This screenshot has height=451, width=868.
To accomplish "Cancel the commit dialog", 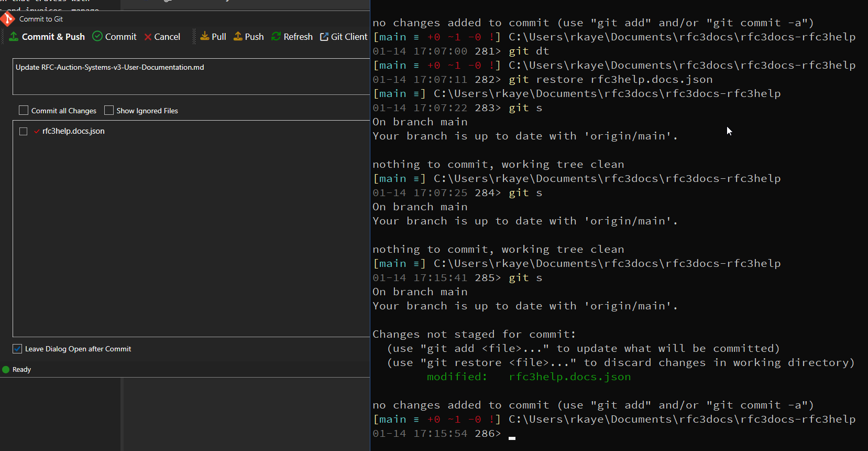I will tap(162, 37).
